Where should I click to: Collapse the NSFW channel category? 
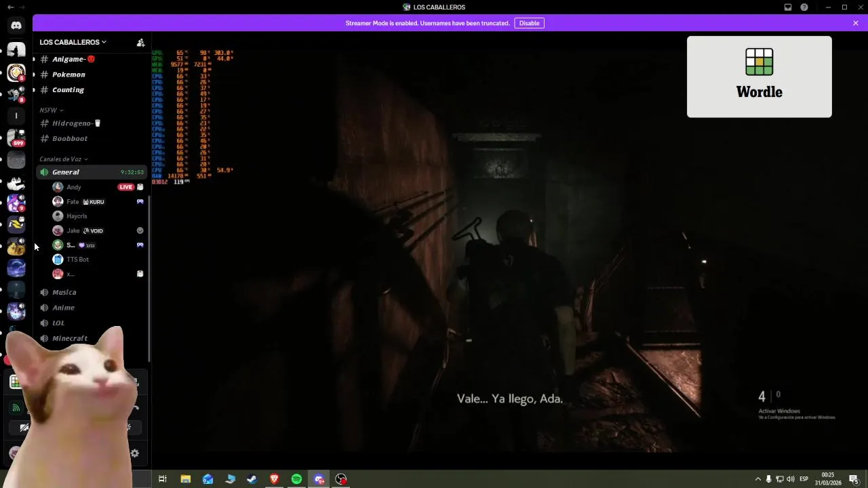tap(52, 110)
